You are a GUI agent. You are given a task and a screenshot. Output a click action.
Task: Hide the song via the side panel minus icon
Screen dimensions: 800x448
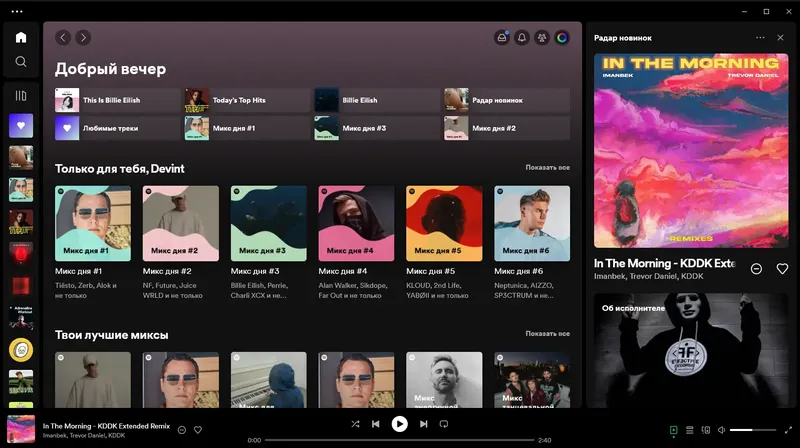[756, 269]
